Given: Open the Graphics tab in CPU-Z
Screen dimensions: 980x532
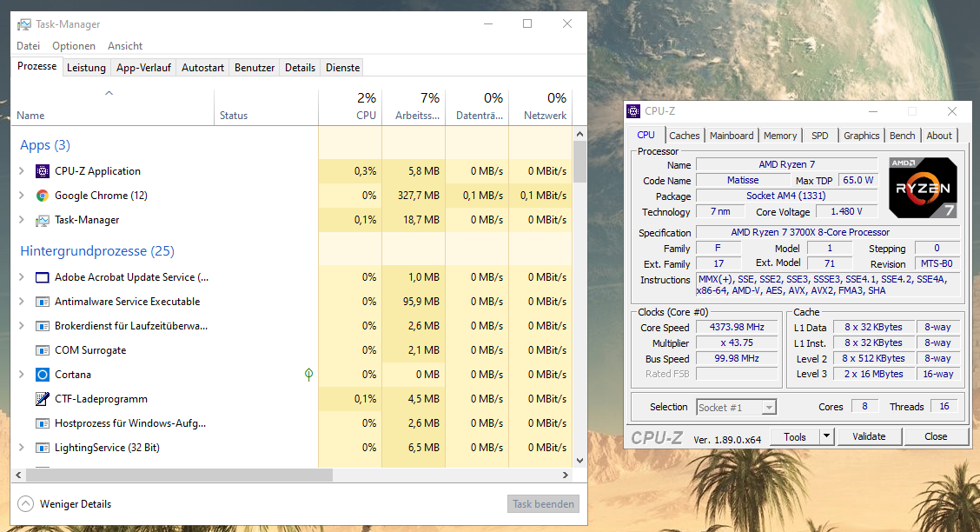Looking at the screenshot, I should (861, 136).
